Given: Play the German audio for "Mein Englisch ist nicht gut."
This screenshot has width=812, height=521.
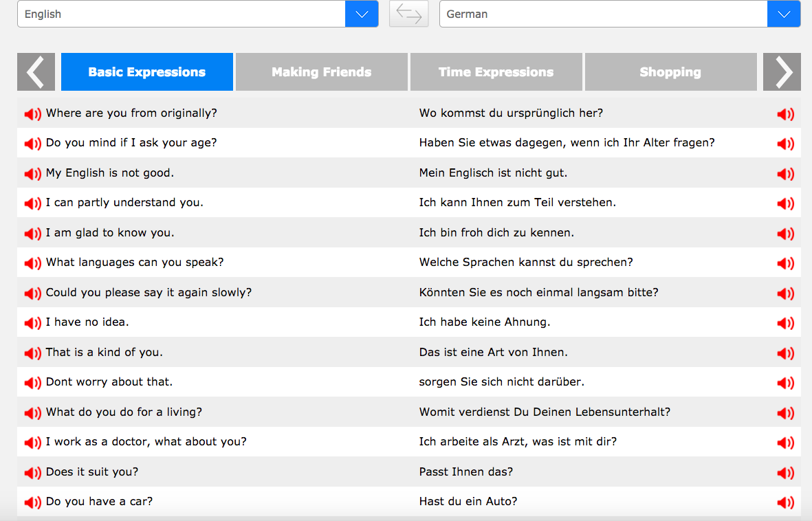Looking at the screenshot, I should pos(784,174).
